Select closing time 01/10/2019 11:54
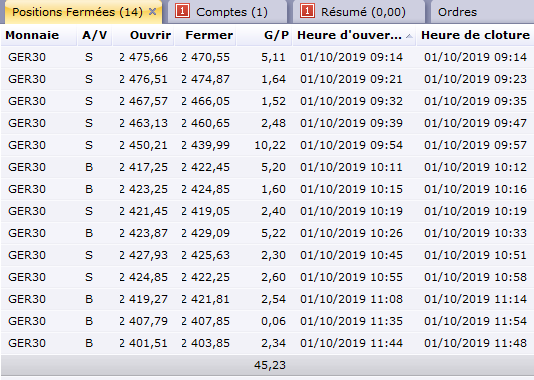534x380 pixels. (x=475, y=321)
